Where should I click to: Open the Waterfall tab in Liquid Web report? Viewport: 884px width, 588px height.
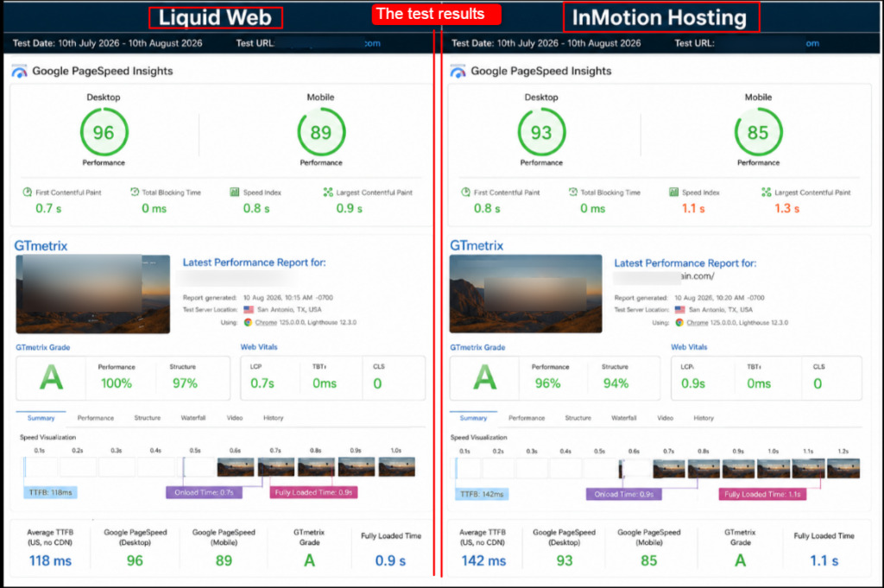point(193,418)
